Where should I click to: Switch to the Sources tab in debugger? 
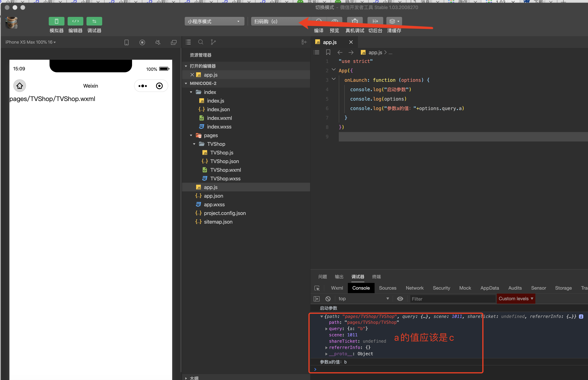click(x=387, y=288)
